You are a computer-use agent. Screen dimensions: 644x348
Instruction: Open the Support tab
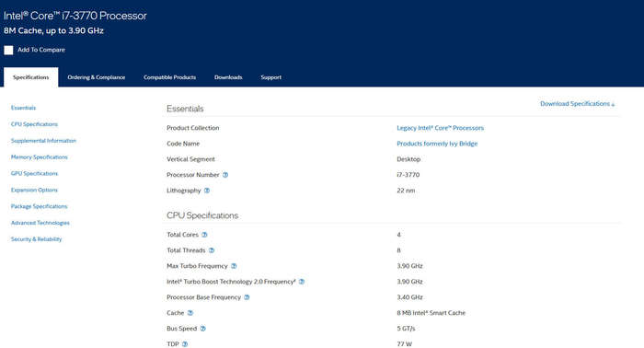pos(271,77)
